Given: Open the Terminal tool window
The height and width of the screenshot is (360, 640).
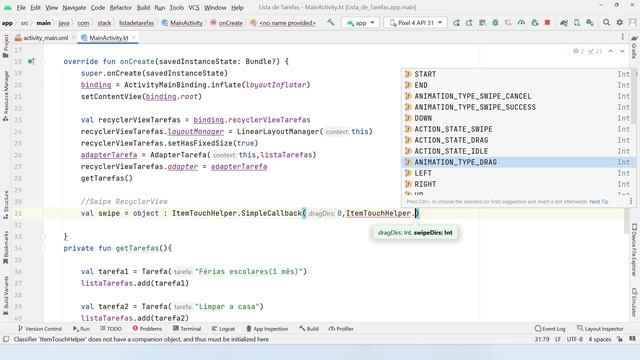Looking at the screenshot, I should [187, 329].
